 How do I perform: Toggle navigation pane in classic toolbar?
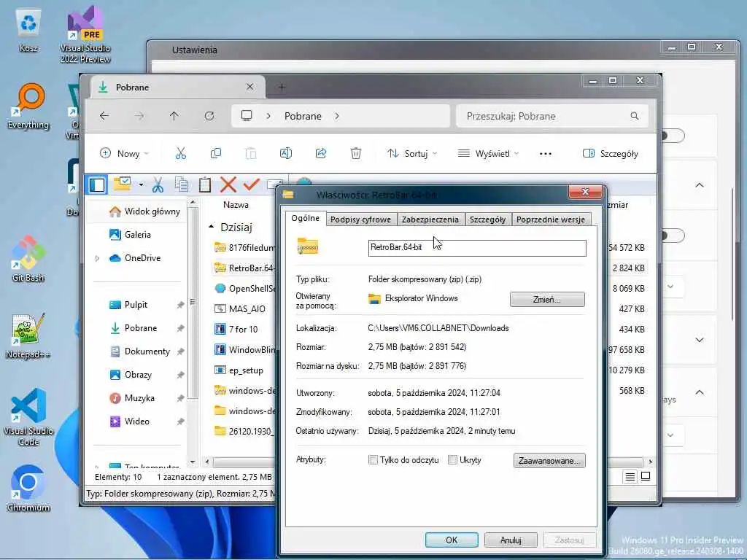[x=97, y=184]
